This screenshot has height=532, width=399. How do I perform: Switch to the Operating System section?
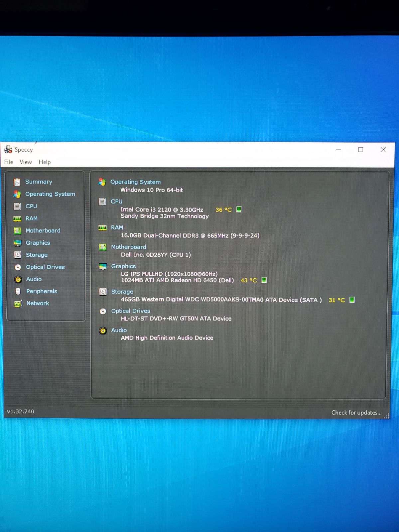click(x=50, y=194)
